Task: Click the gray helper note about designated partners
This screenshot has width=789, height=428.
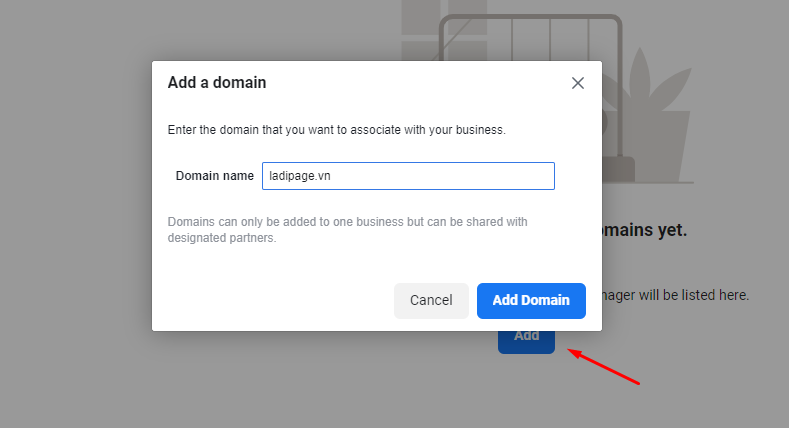Action: pos(347,230)
